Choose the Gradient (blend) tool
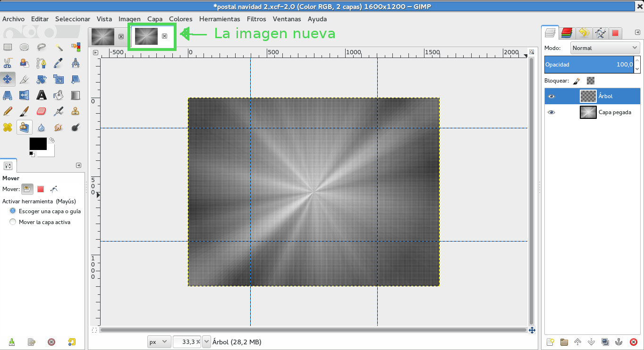 75,95
